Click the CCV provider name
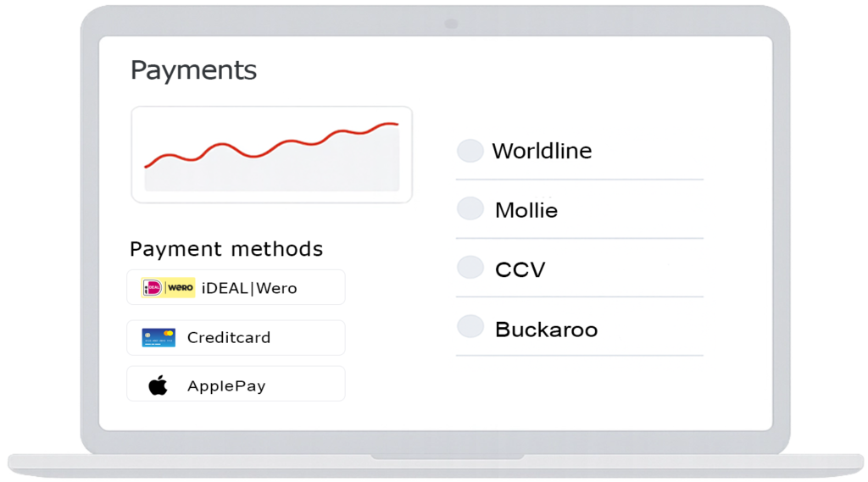 (x=520, y=270)
